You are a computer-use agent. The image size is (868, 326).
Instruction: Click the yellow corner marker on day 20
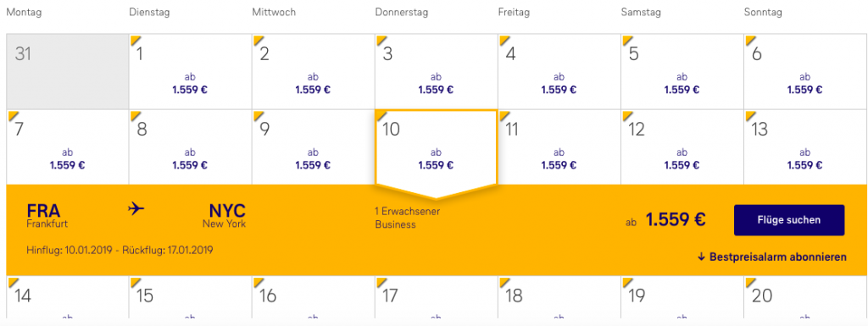click(x=750, y=283)
